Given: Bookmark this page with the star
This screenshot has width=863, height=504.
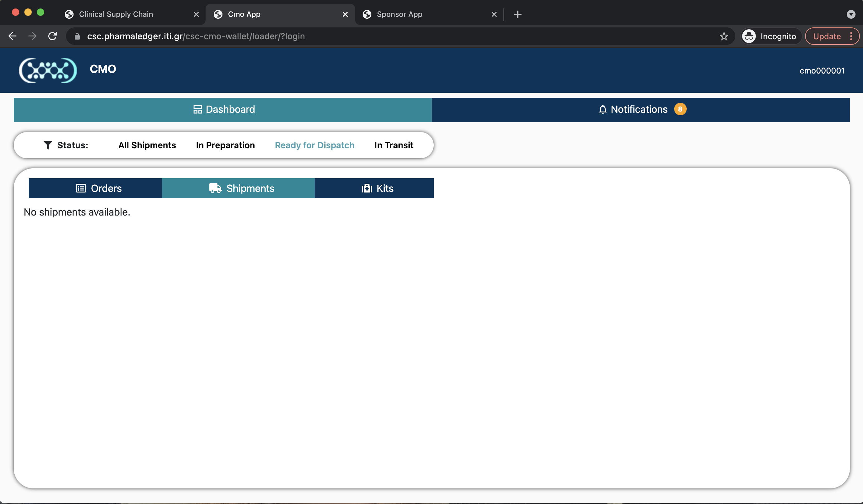Looking at the screenshot, I should point(724,36).
